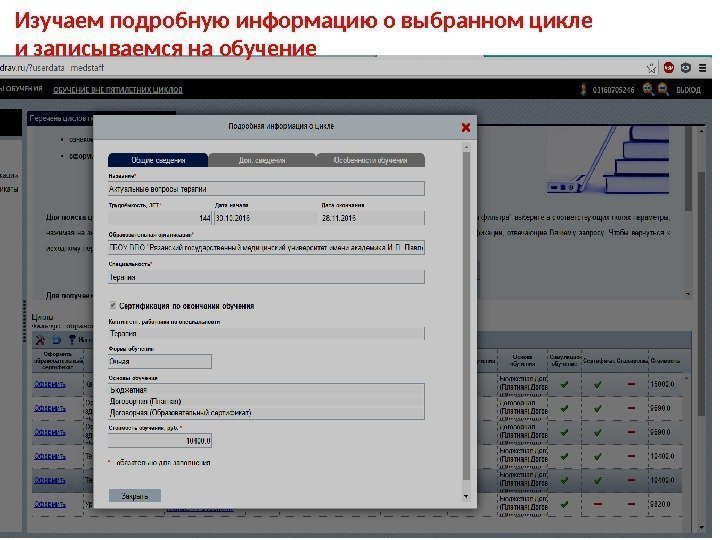This screenshot has height=540, width=720.
Task: Click the red minus icon in 5820.0 row certification column
Action: point(597,504)
